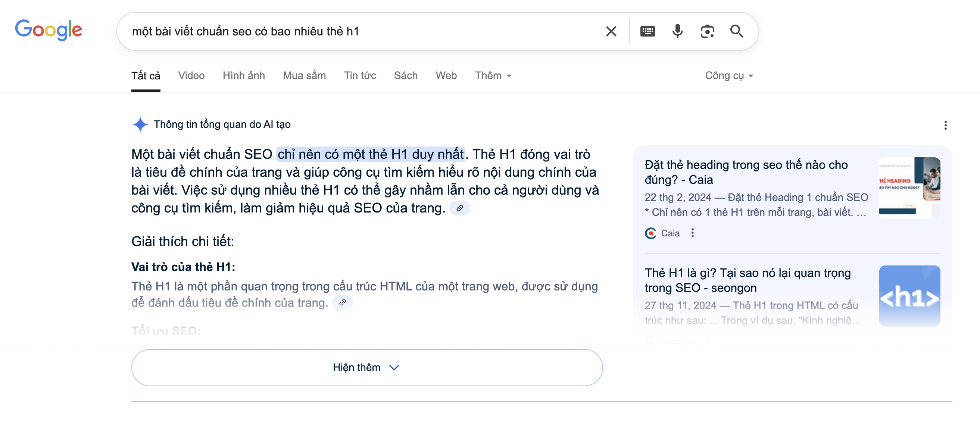Open Caia heading article link
Image resolution: width=980 pixels, height=428 pixels.
[746, 172]
